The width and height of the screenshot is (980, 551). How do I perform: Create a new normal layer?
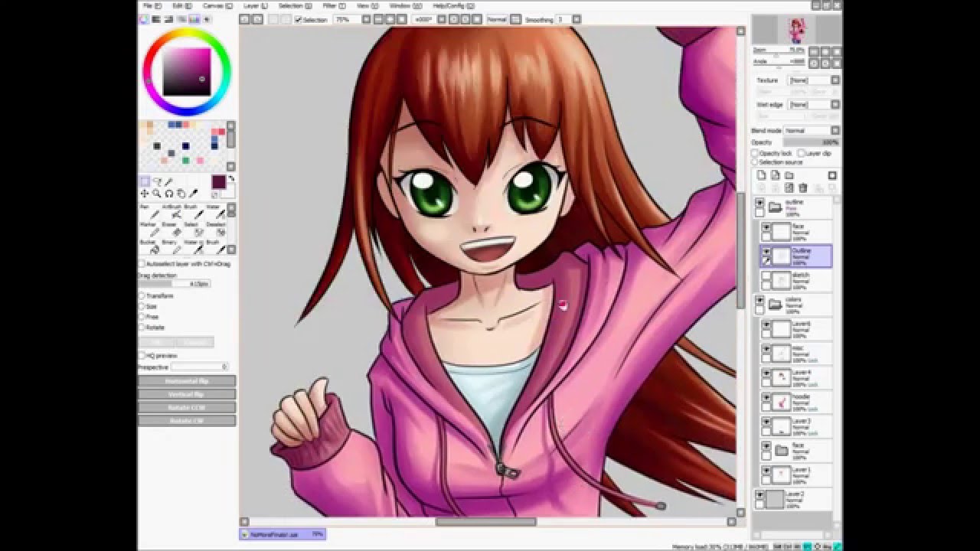click(762, 175)
